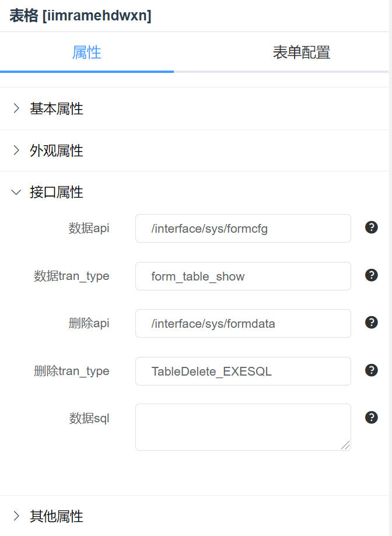Expand the 基本属性 section
This screenshot has height=536, width=392.
click(194, 108)
